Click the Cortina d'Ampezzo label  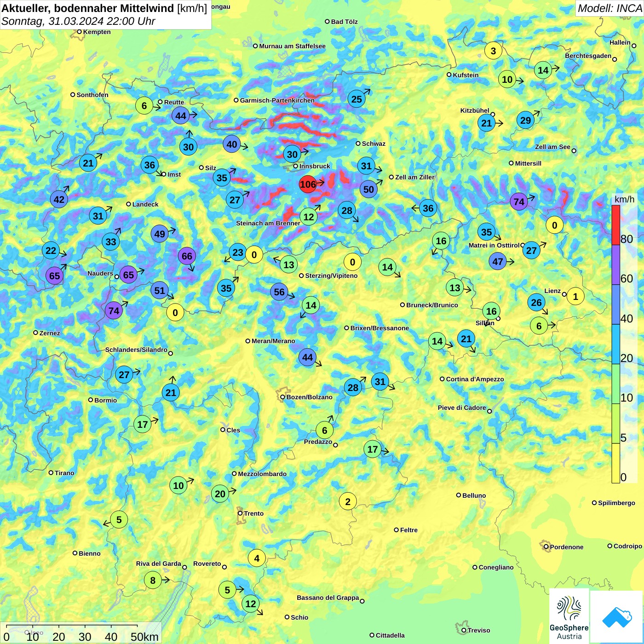(475, 379)
